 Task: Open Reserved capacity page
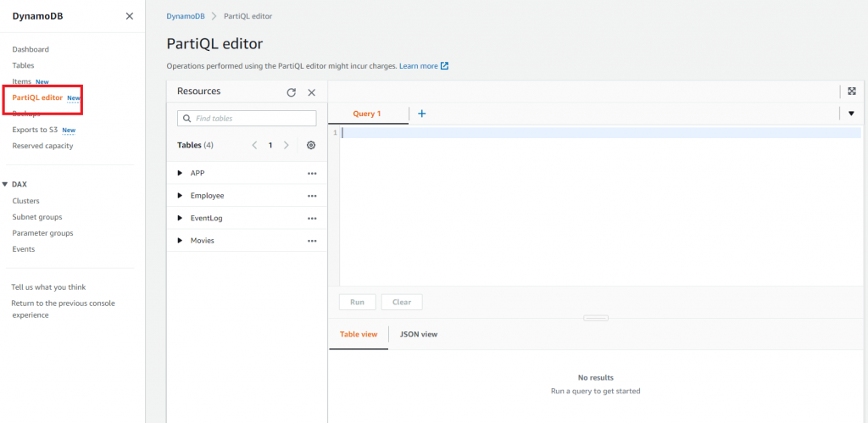click(42, 146)
